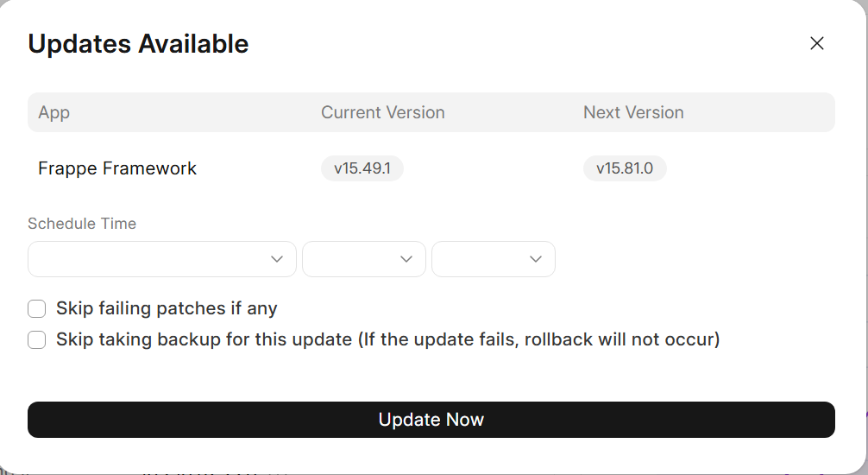This screenshot has width=868, height=475.
Task: Select the Frappe Framework app row
Action: (117, 168)
